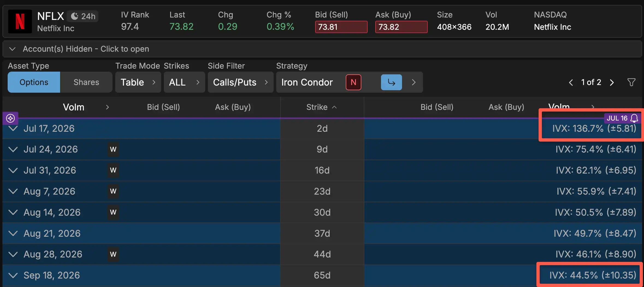Screen dimensions: 644x287
Task: Open the Iron Condor strategy selector
Action: tap(307, 82)
